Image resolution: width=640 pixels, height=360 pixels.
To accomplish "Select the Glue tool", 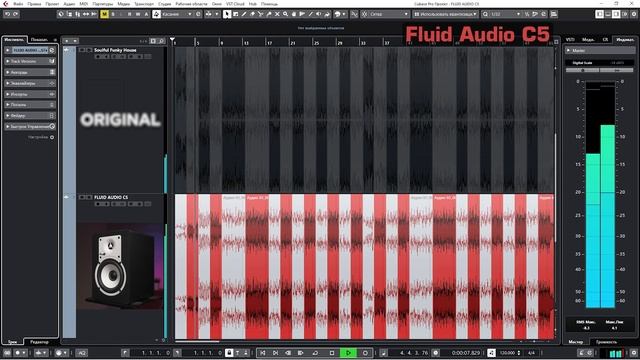I will pos(269,14).
